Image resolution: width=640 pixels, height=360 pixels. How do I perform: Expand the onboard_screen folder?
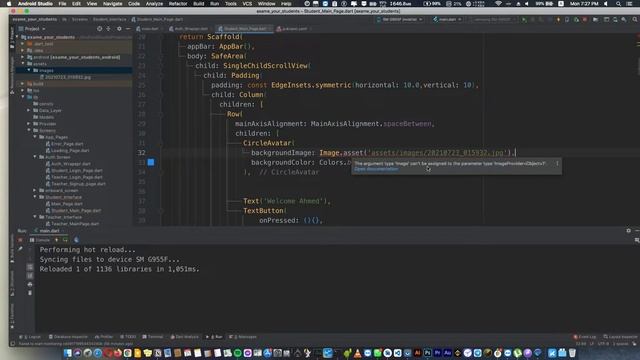35,190
